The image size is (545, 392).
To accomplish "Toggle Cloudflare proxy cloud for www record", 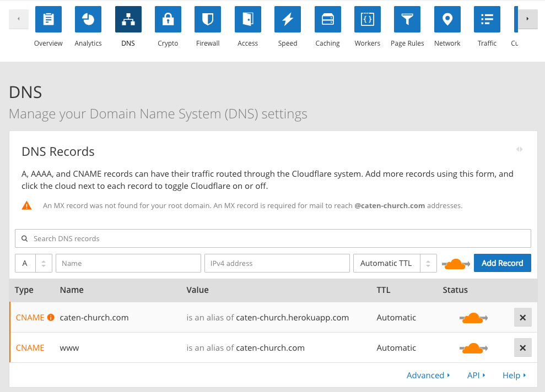I will pos(473,348).
